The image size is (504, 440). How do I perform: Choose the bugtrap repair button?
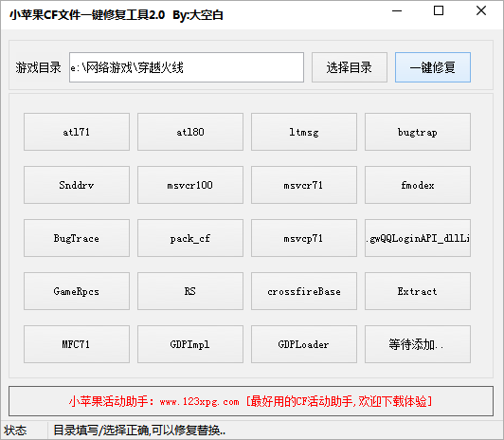418,132
